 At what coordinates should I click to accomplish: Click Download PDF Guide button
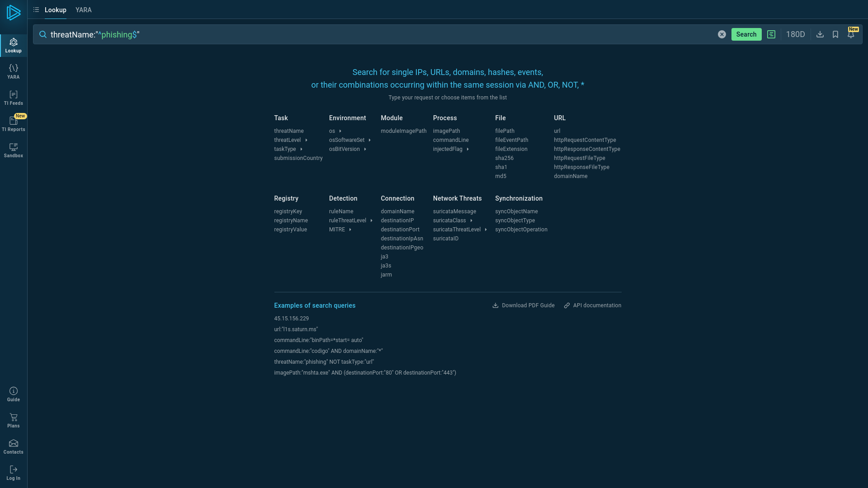(x=523, y=305)
